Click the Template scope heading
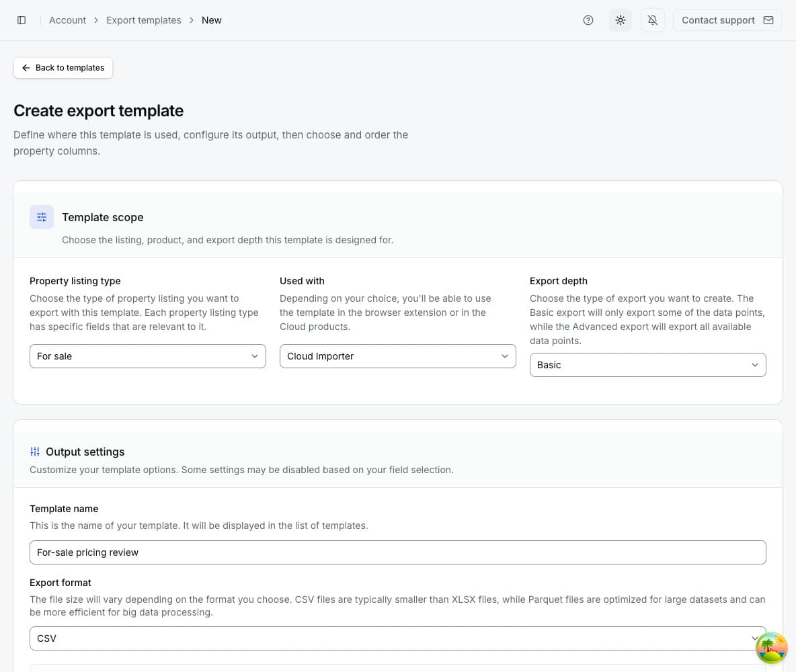The width and height of the screenshot is (796, 672). point(103,217)
